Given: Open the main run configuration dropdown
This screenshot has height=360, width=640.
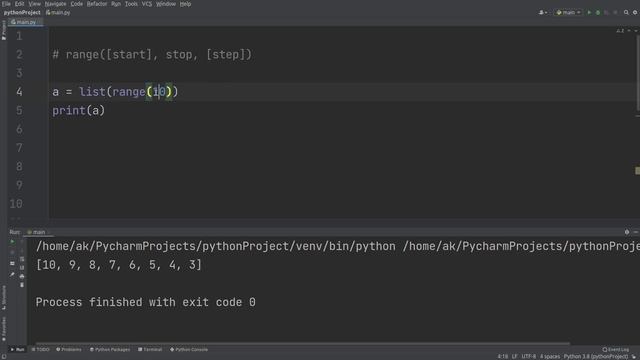Looking at the screenshot, I should (568, 13).
